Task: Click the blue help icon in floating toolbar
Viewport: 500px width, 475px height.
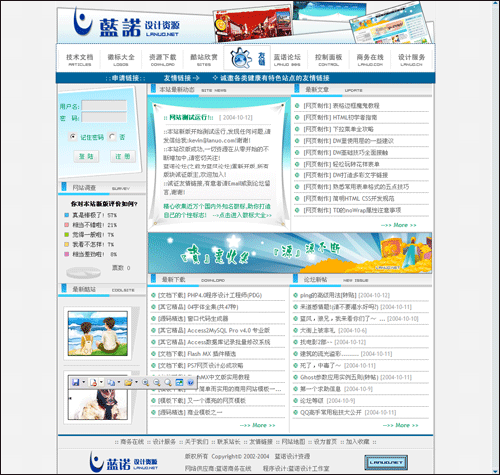Action: click(190, 382)
